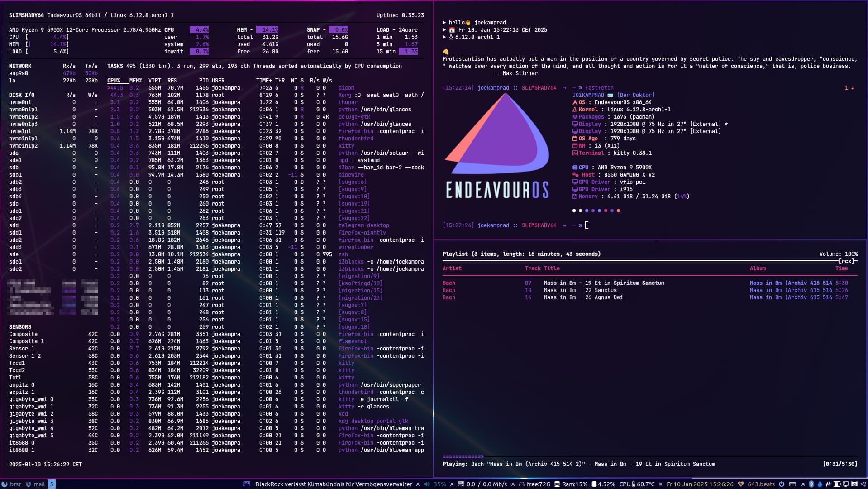Viewport: 868px width, 489px height.
Task: Click the Track Title column header
Action: pyautogui.click(x=542, y=268)
